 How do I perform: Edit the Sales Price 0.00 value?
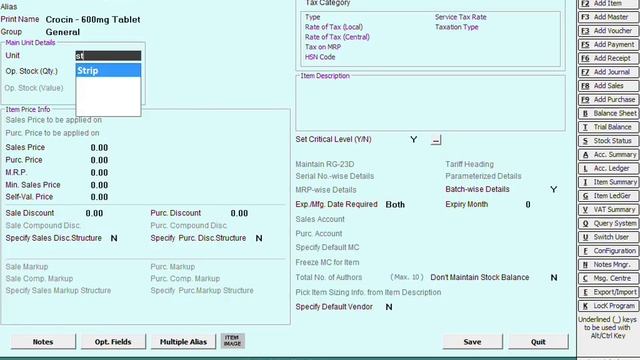tap(99, 148)
